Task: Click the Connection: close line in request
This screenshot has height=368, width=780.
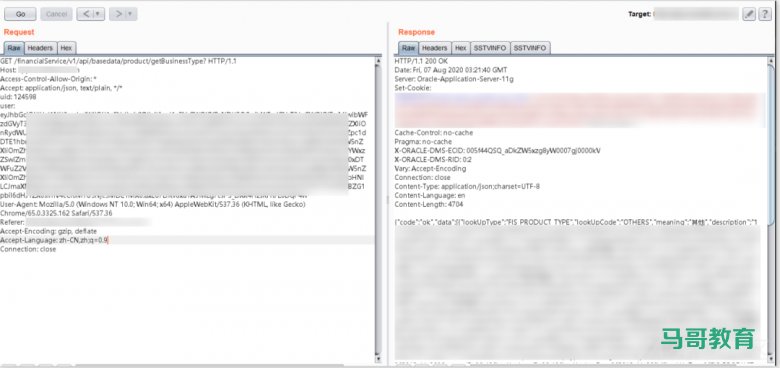Action: [x=28, y=249]
